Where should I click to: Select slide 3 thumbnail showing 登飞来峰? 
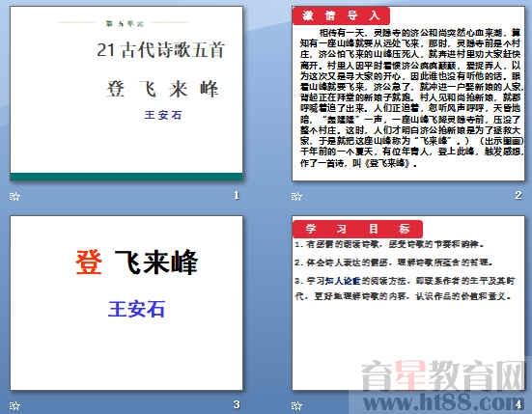(126, 303)
